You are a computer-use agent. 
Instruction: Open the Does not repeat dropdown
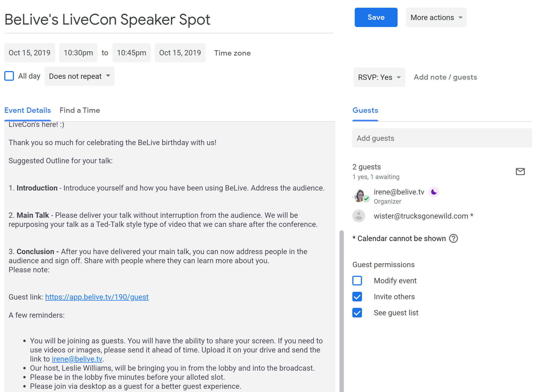coord(79,76)
